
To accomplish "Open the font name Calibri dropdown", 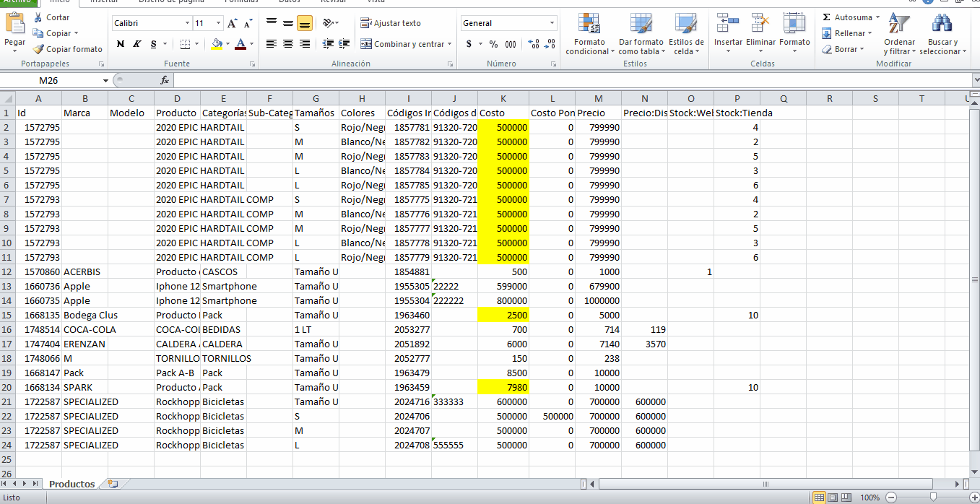I will point(187,23).
